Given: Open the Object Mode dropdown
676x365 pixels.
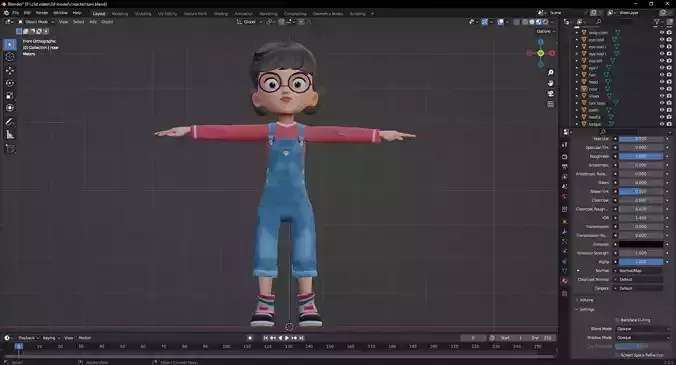Looking at the screenshot, I should 36,22.
